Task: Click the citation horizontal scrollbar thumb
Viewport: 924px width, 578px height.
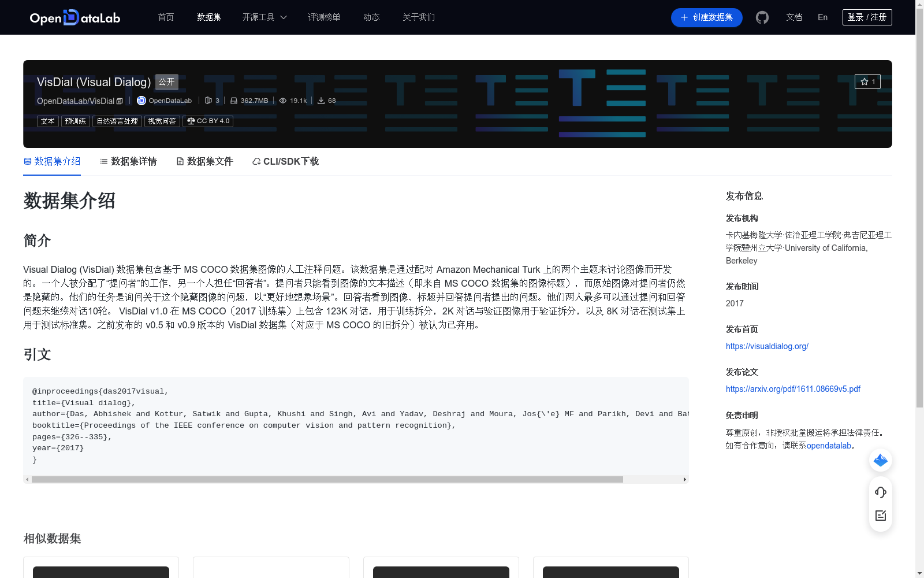Action: click(x=327, y=479)
